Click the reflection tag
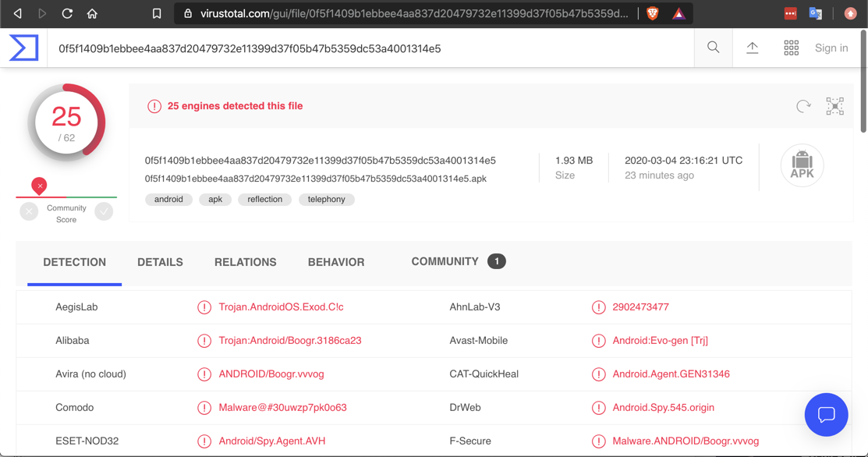The image size is (868, 457). coord(264,200)
